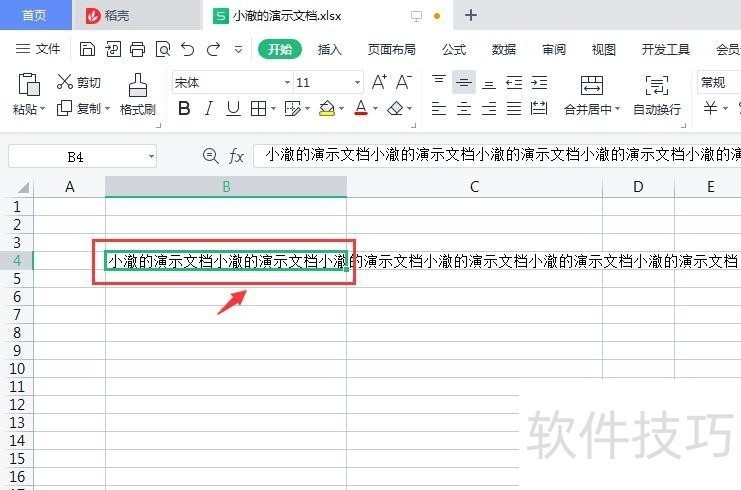Click the select-all corner triangle
Screen dimensions: 741x490
coord(23,188)
